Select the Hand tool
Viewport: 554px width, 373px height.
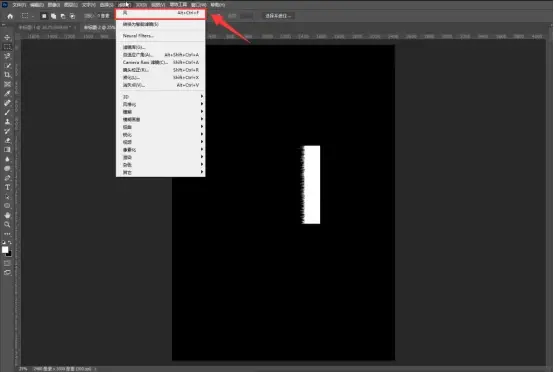point(7,215)
